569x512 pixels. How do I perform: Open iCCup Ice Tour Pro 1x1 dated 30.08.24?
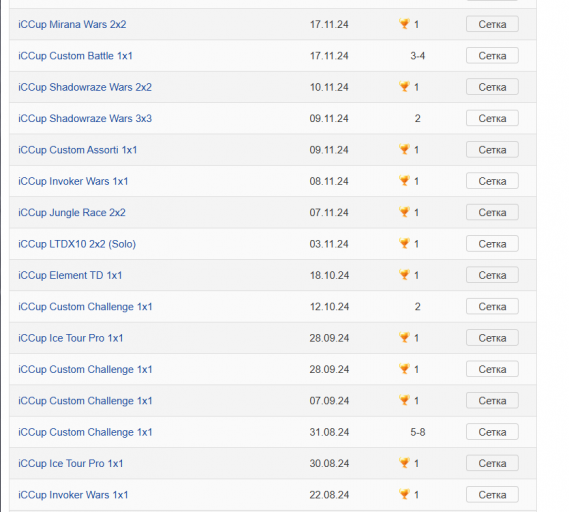coord(71,463)
